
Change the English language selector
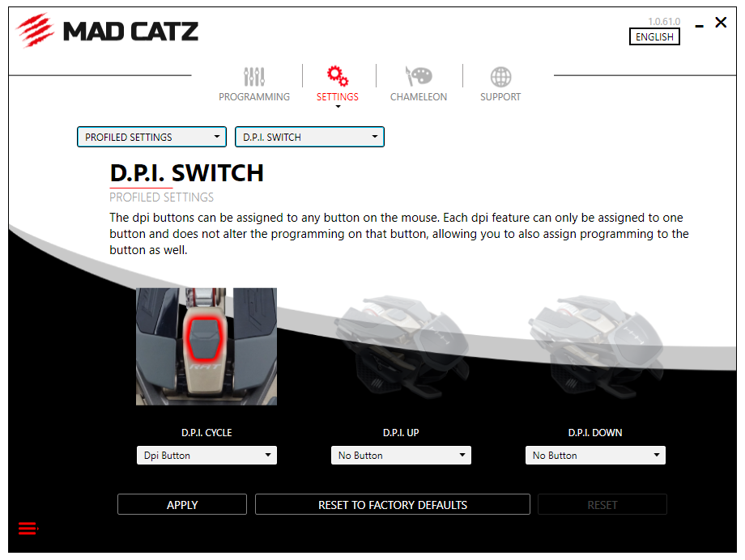click(654, 36)
